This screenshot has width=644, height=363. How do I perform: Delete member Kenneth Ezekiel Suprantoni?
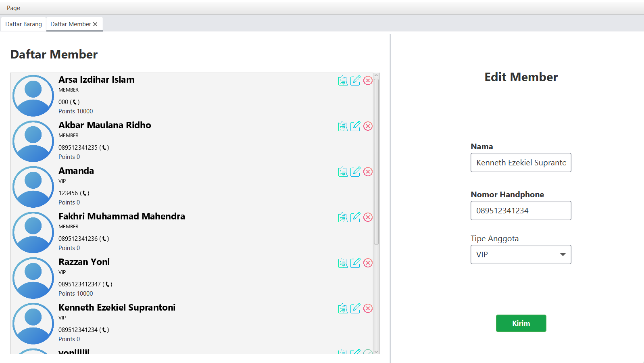click(368, 309)
